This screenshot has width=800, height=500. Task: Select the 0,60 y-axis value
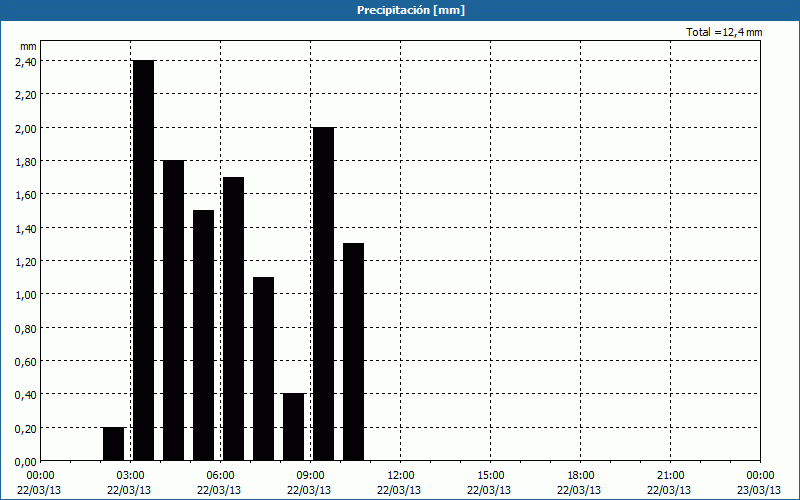[x=26, y=361]
